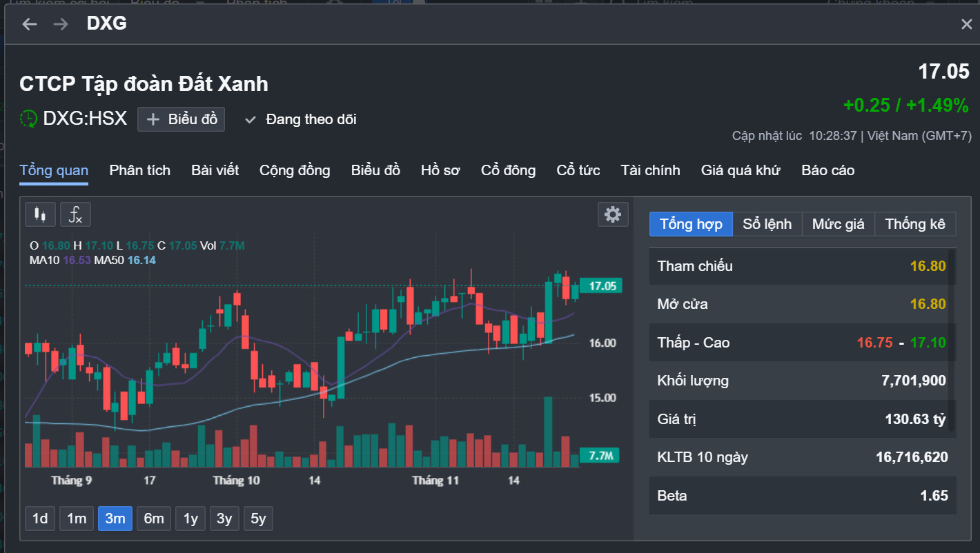
Task: Switch to the Tài chính tab
Action: pos(650,170)
